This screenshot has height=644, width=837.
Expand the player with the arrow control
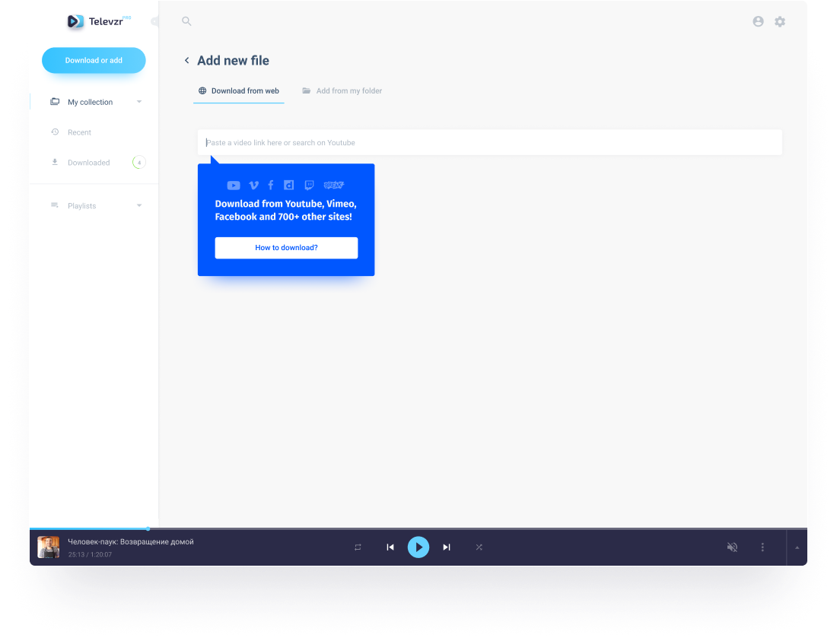[796, 547]
